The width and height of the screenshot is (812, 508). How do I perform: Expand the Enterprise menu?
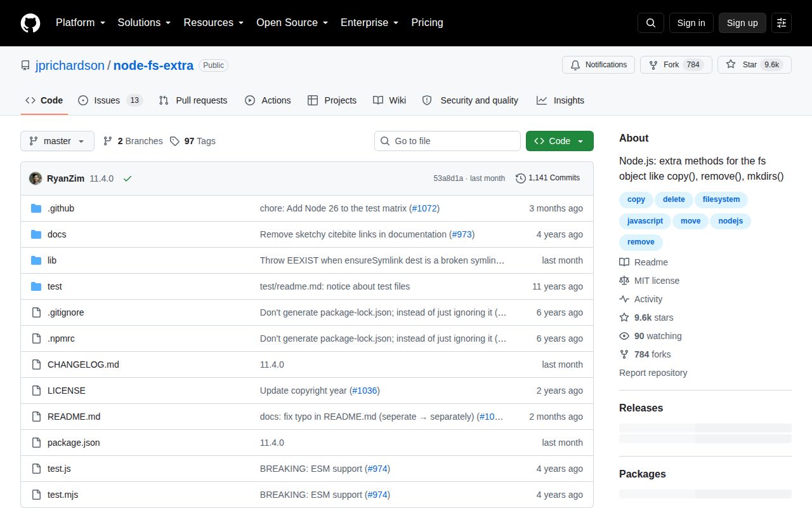[x=370, y=23]
